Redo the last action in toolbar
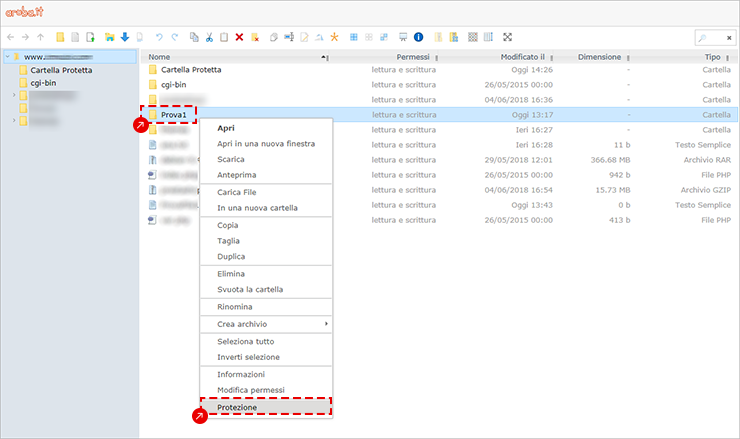 tap(175, 37)
